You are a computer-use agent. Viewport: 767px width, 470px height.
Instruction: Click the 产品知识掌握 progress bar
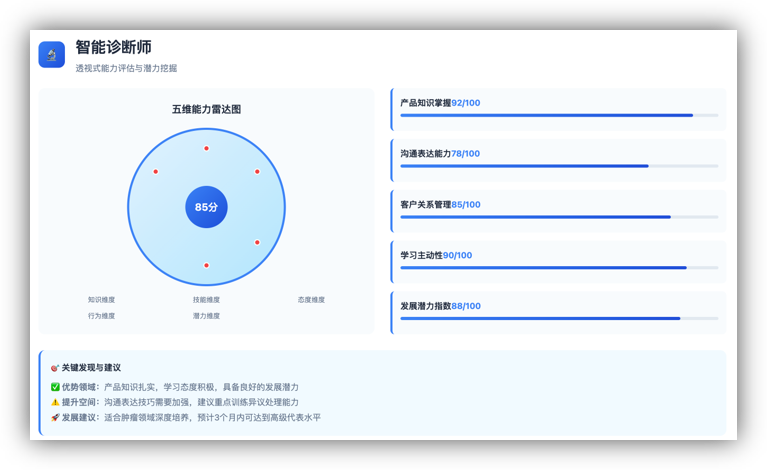558,115
